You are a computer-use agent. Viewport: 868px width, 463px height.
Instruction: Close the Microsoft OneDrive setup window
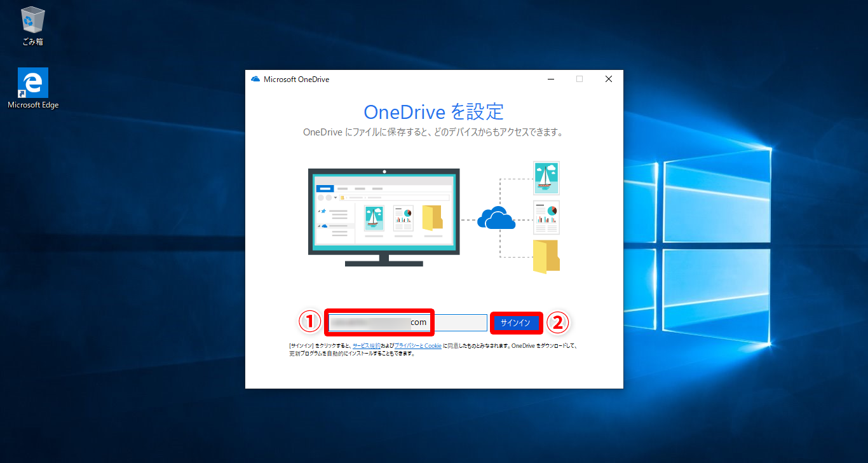[608, 79]
